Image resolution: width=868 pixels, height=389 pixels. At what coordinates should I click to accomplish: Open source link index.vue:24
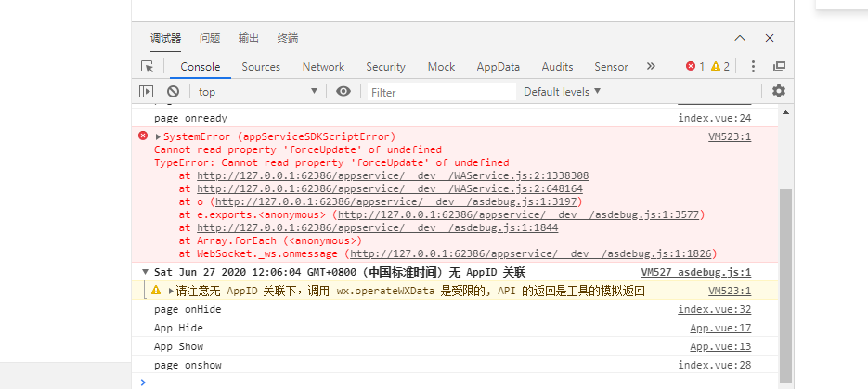(x=715, y=119)
